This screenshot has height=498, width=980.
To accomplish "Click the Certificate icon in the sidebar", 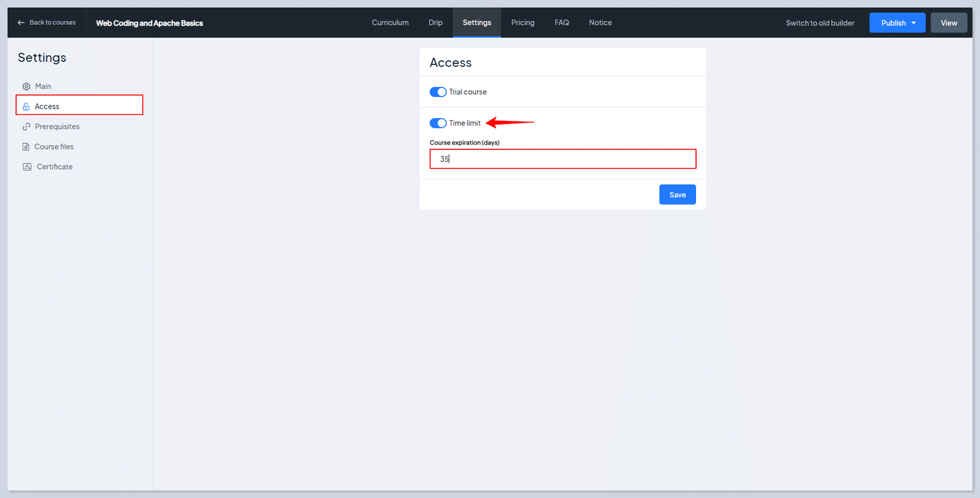I will (x=26, y=166).
